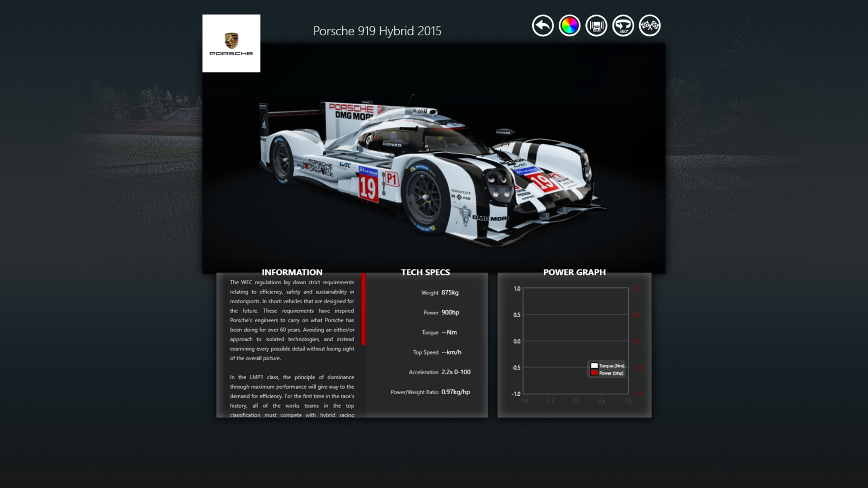The height and width of the screenshot is (488, 868).
Task: Click the Acceleration value 2.2s 0-100
Action: point(456,372)
